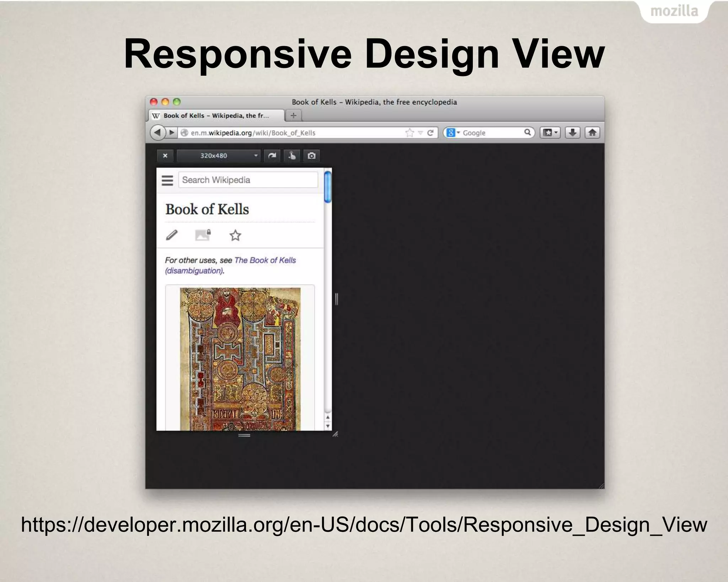The image size is (728, 582).
Task: Open a new tab with the plus button
Action: click(x=293, y=115)
